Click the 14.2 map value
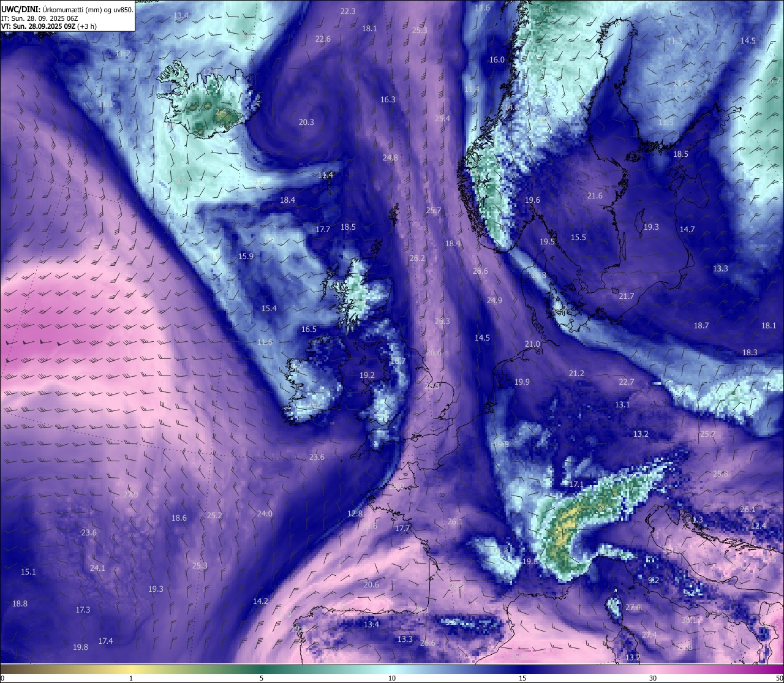Image resolution: width=784 pixels, height=683 pixels. (260, 601)
